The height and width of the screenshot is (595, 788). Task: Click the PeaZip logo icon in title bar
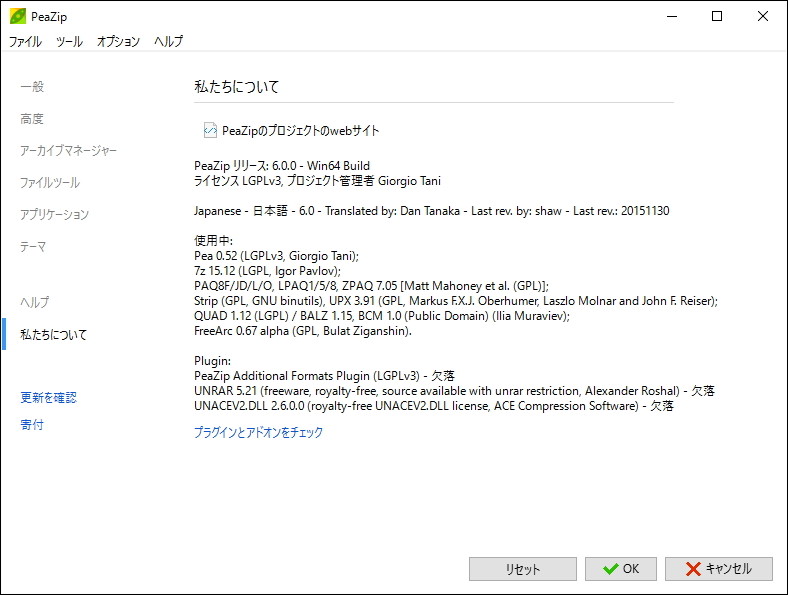pos(18,16)
